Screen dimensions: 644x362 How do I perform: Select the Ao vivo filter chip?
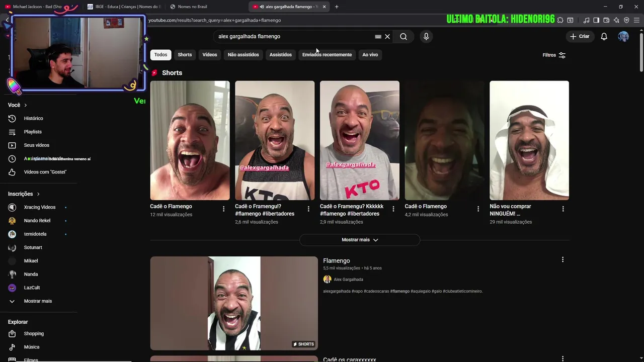pos(370,55)
